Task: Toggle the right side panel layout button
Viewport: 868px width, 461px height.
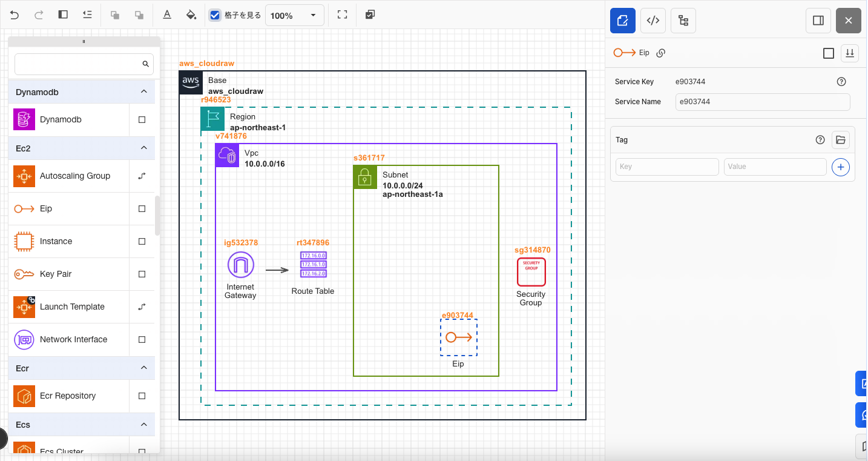Action: [x=818, y=21]
